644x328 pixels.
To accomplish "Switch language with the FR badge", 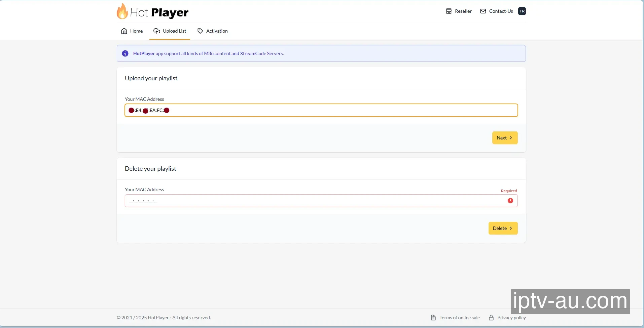I will tap(522, 11).
